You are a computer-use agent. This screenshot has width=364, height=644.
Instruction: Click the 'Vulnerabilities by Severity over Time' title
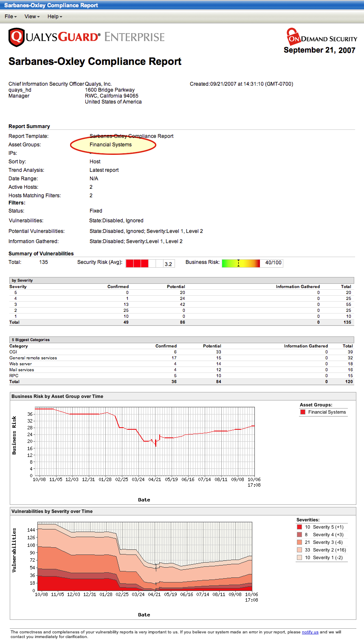pos(52,511)
